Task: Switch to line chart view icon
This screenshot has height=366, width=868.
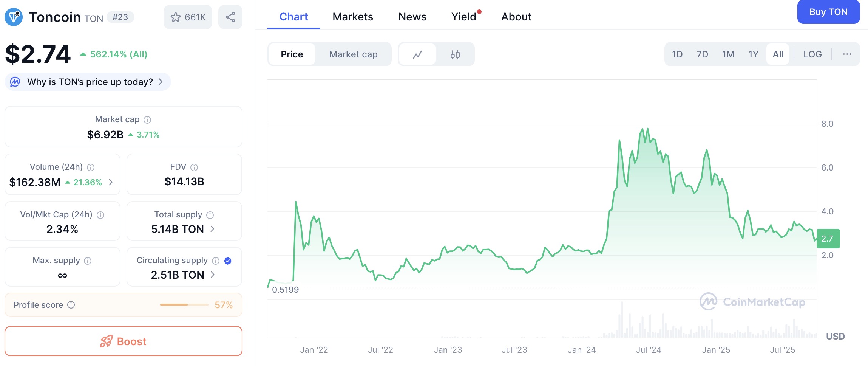Action: coord(417,54)
